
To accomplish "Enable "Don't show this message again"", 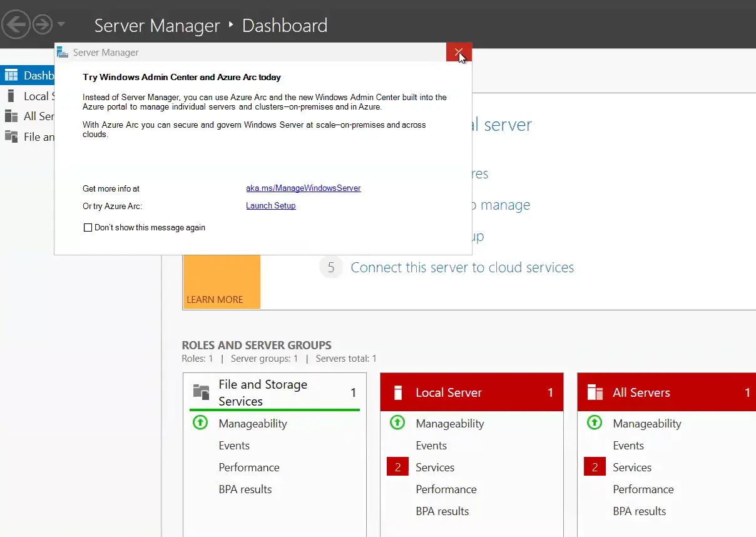I will (x=88, y=228).
